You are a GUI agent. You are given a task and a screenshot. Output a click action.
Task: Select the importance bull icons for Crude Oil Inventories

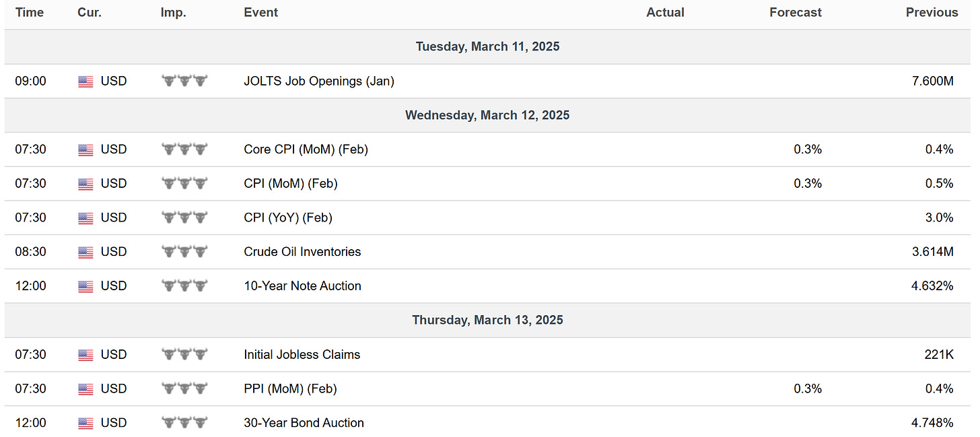tap(184, 252)
